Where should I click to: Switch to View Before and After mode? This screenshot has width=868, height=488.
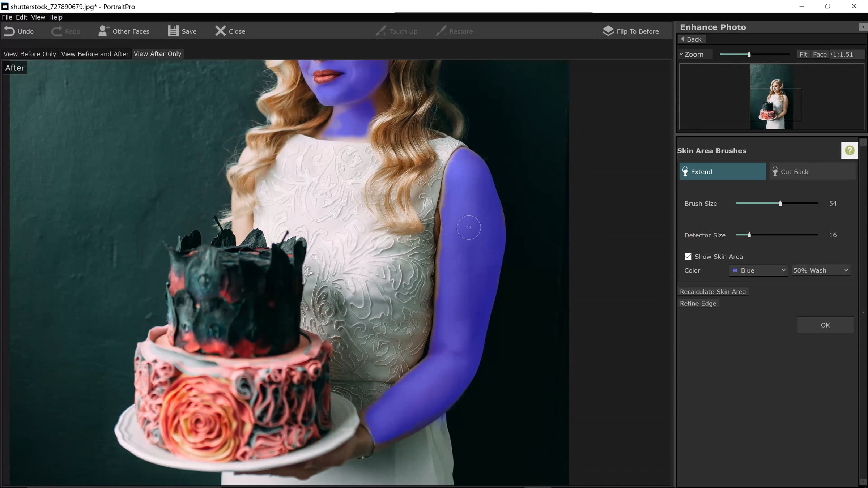[95, 54]
